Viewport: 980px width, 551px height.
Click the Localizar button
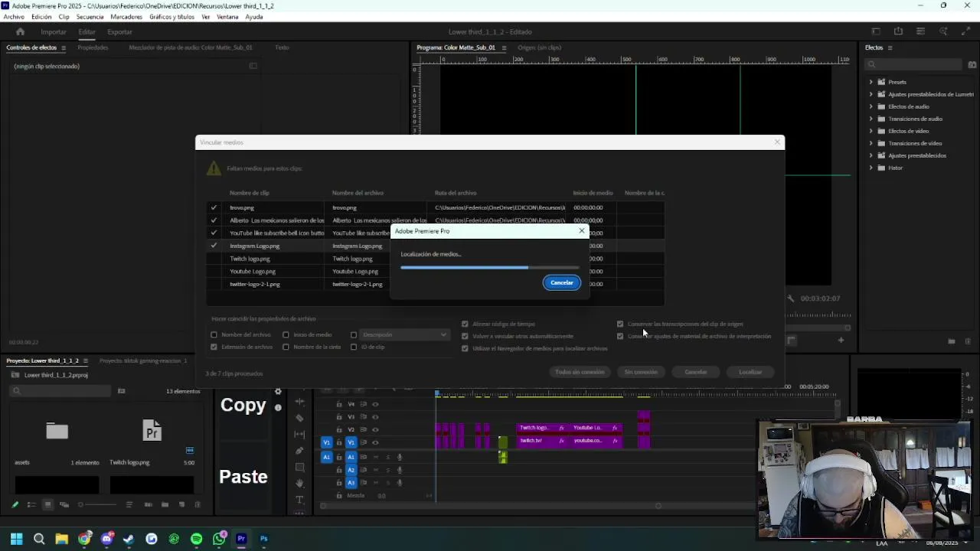(x=750, y=372)
